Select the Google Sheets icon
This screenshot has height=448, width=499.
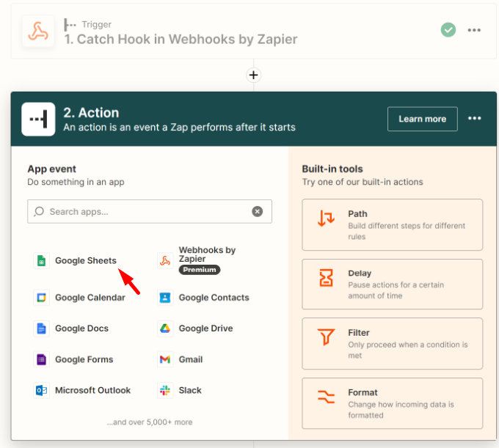tap(41, 261)
